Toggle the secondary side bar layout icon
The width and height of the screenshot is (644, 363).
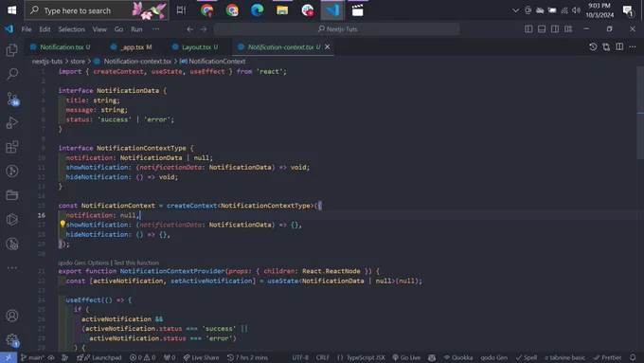[555, 28]
